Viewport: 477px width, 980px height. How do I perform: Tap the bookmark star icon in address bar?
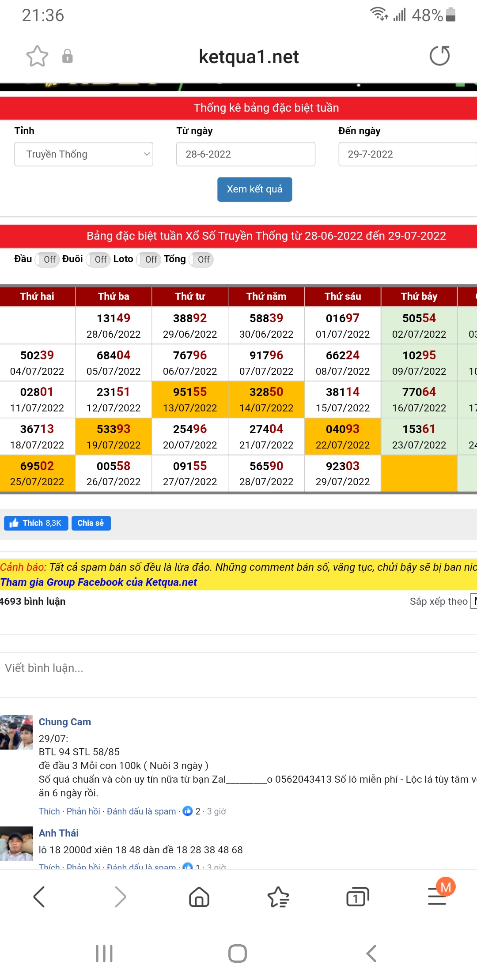click(x=37, y=57)
